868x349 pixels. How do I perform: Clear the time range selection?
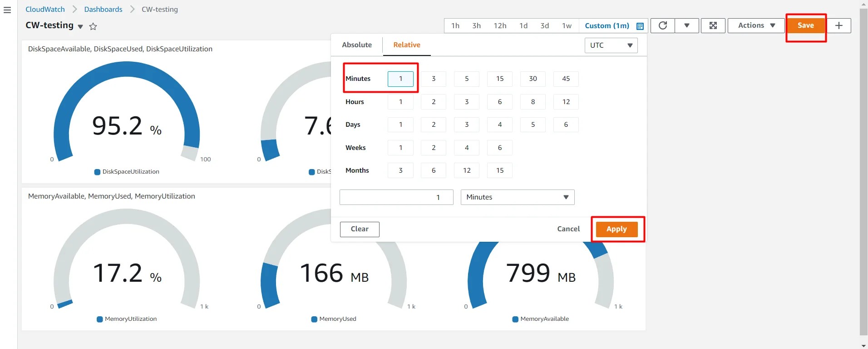click(x=360, y=229)
